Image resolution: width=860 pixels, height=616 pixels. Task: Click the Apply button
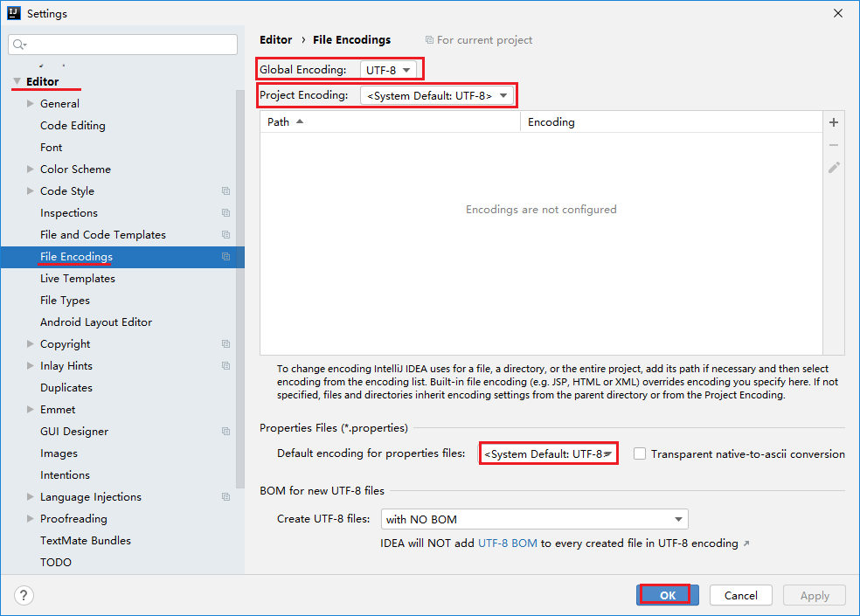(815, 595)
